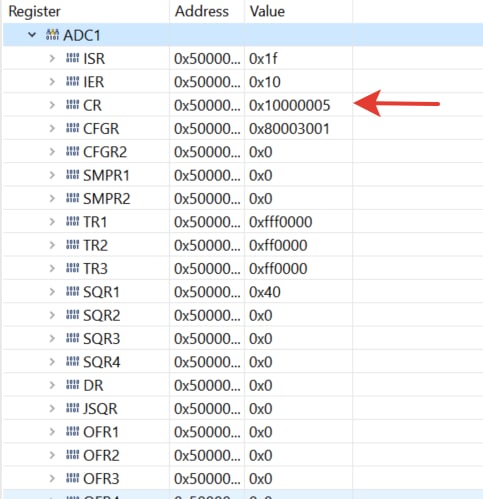Expand the TR1 register fields
The image size is (483, 499).
coord(52,222)
